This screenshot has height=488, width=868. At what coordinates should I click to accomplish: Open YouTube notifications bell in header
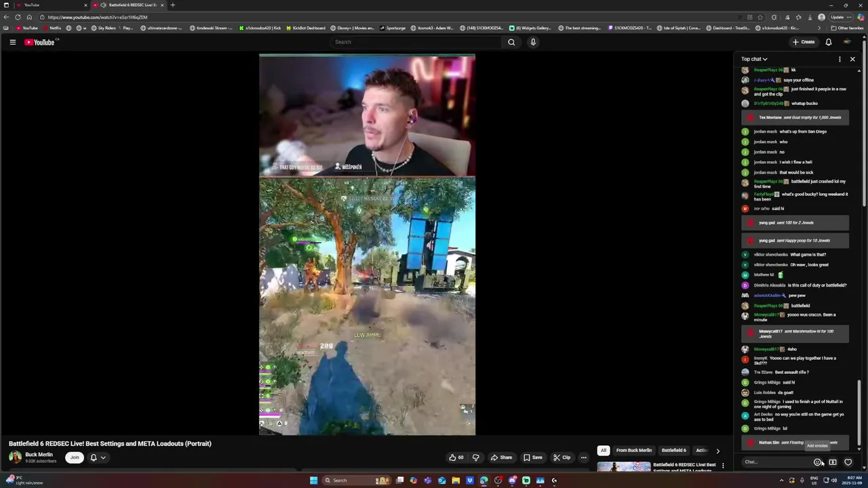(828, 42)
